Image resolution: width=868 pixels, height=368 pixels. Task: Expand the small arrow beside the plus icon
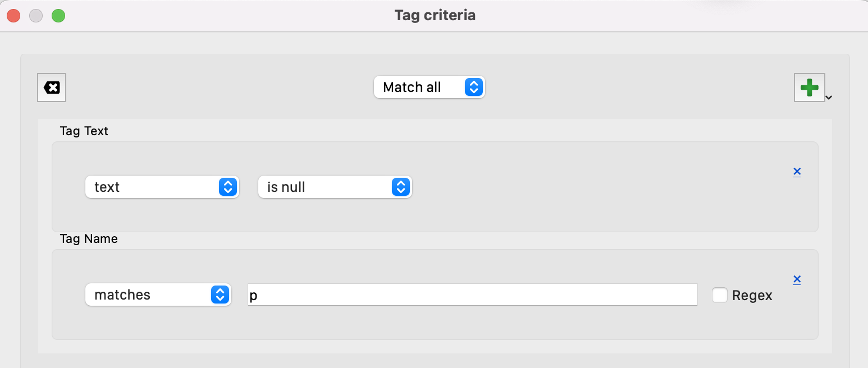pos(829,98)
